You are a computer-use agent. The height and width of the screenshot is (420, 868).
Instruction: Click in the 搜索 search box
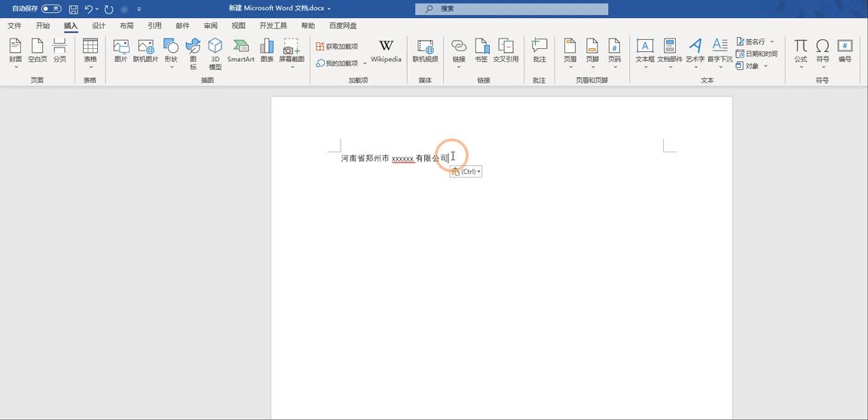pyautogui.click(x=512, y=9)
